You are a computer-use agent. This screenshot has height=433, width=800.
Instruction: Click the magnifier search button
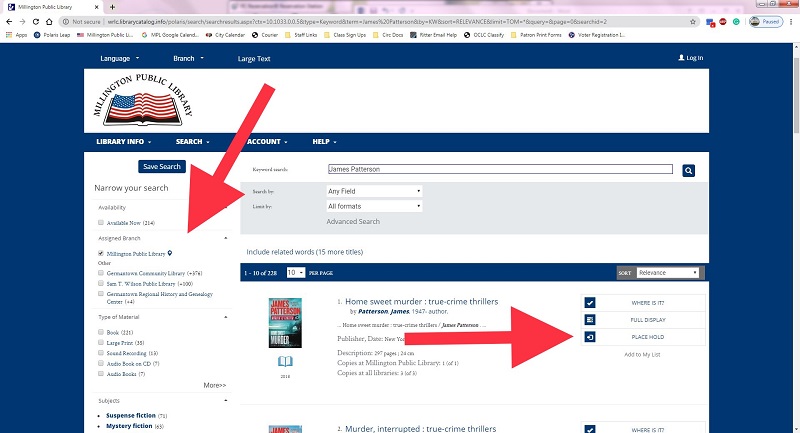688,171
